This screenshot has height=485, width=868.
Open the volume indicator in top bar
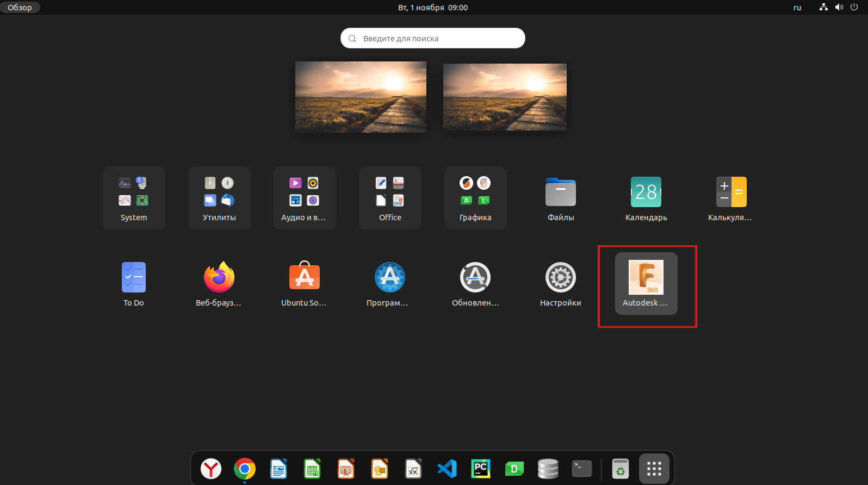pos(839,7)
